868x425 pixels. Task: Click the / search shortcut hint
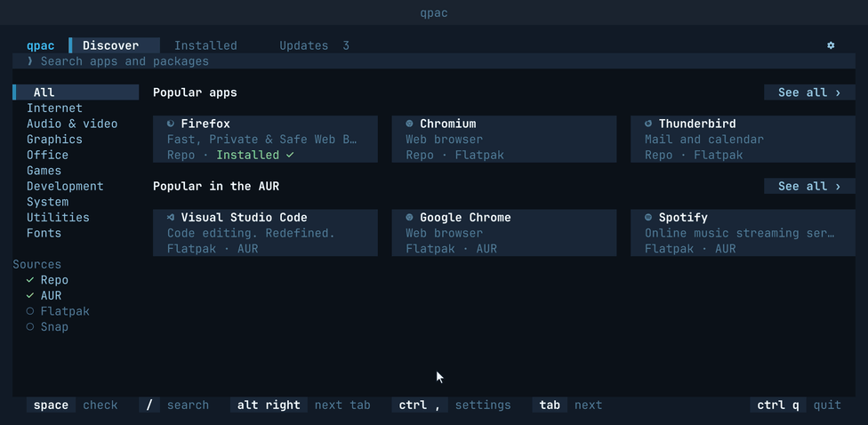click(173, 405)
